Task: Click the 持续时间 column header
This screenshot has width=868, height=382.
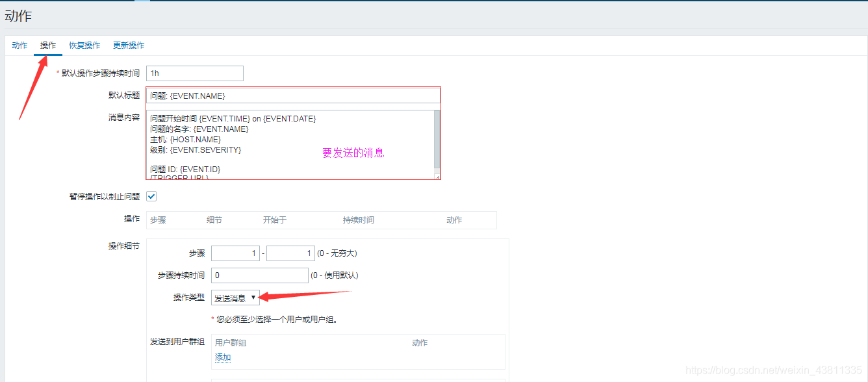Action: point(359,220)
